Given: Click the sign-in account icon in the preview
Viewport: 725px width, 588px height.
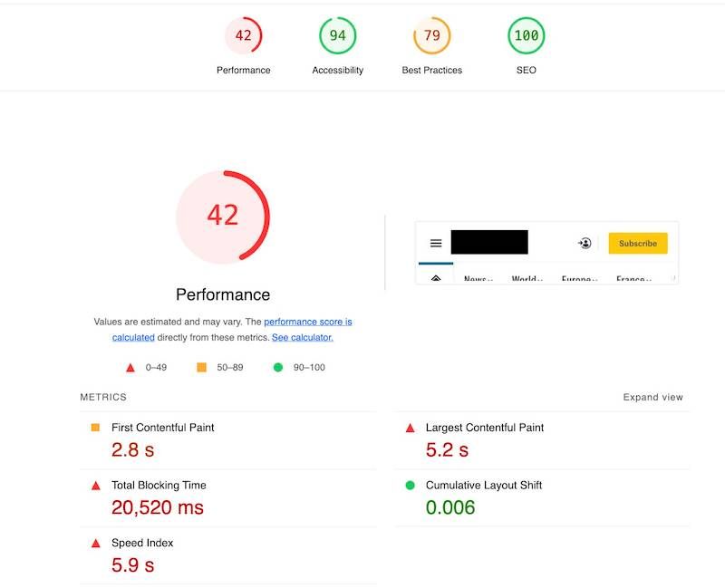Looking at the screenshot, I should click(585, 243).
